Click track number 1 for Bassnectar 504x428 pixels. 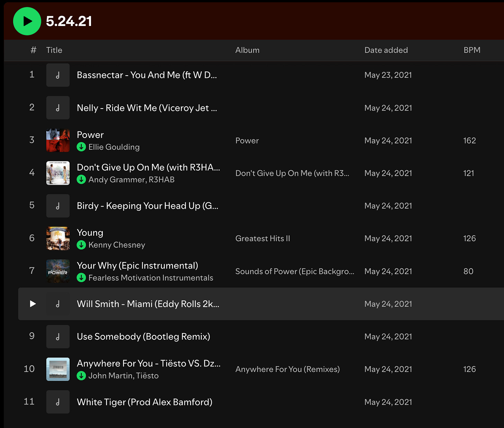[x=32, y=75]
